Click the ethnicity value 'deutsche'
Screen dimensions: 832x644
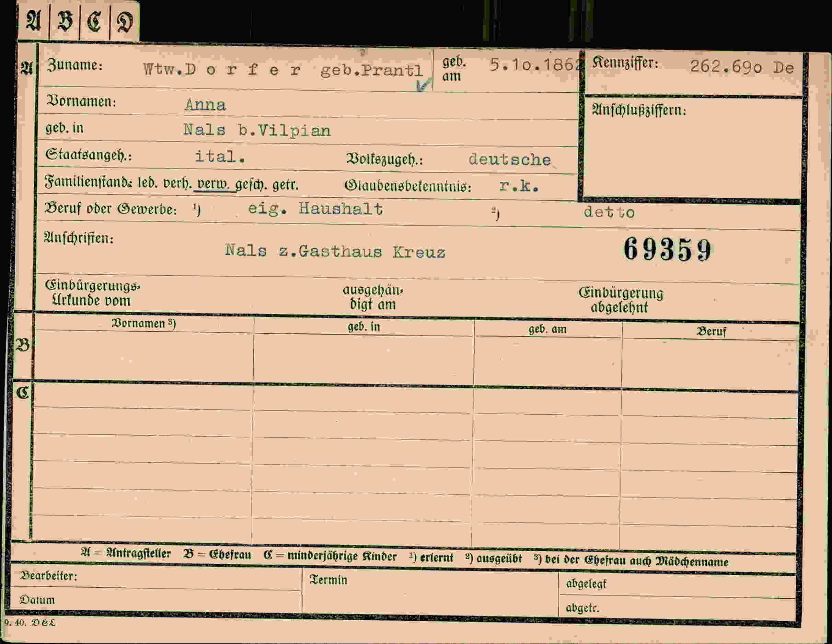pyautogui.click(x=510, y=159)
